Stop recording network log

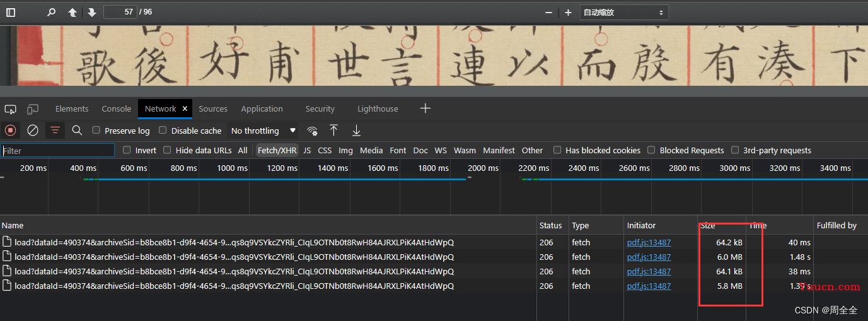(x=11, y=131)
